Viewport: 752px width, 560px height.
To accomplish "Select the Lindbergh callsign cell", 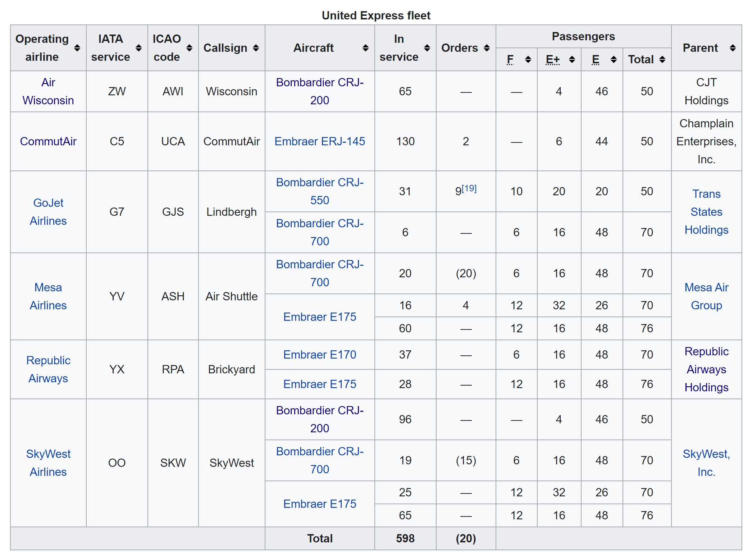I will pos(232,212).
